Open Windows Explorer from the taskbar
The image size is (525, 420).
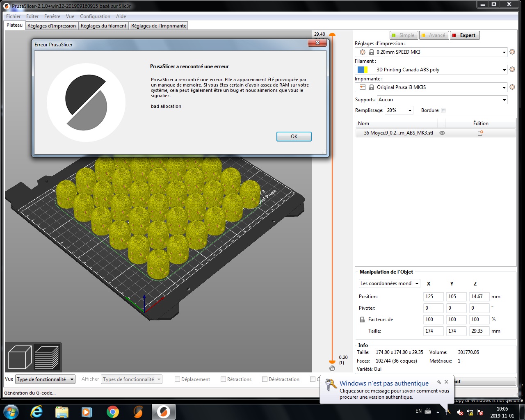point(62,412)
